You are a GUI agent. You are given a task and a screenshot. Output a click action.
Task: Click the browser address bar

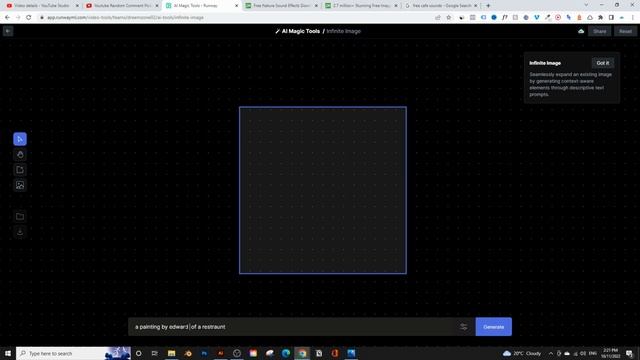point(237,18)
